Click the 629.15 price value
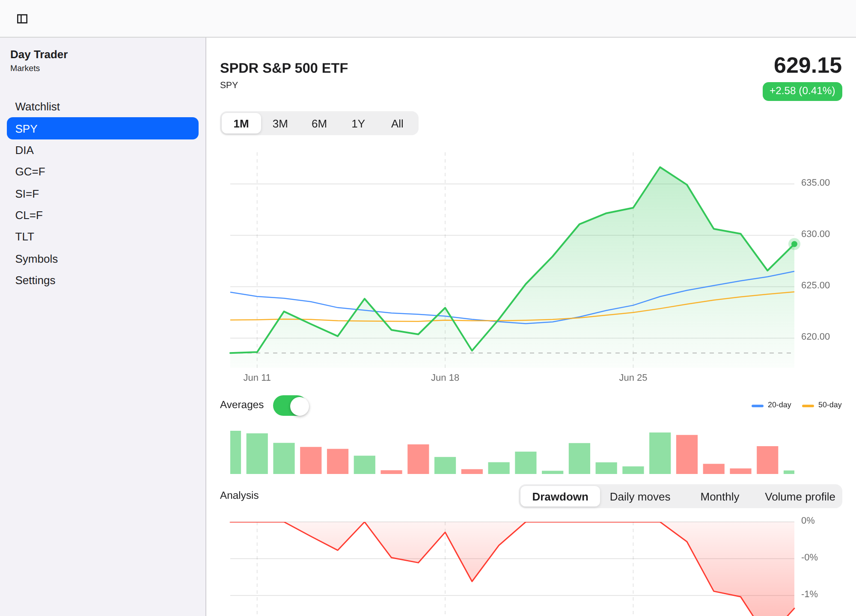The height and width of the screenshot is (616, 856). pyautogui.click(x=808, y=65)
